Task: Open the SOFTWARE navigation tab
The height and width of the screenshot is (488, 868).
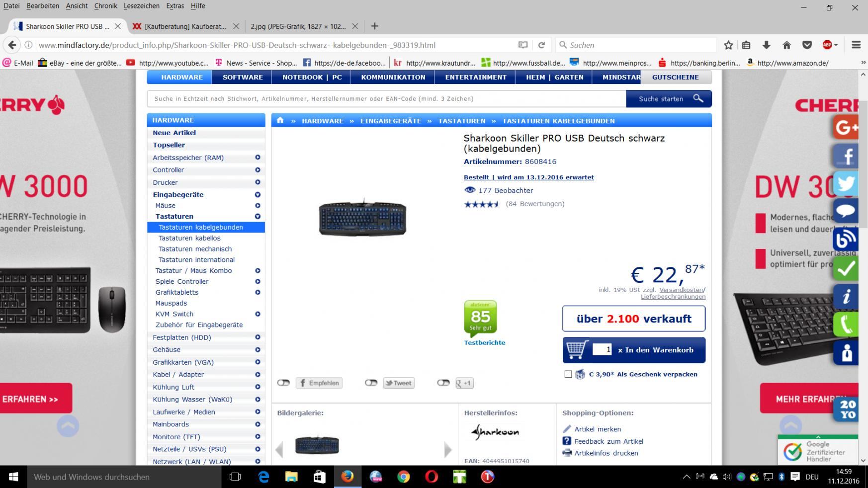Action: (243, 77)
